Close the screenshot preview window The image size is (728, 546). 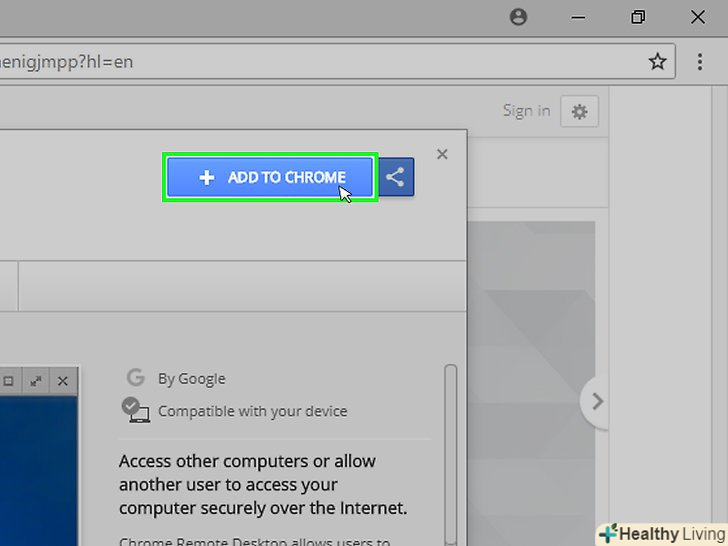point(63,382)
